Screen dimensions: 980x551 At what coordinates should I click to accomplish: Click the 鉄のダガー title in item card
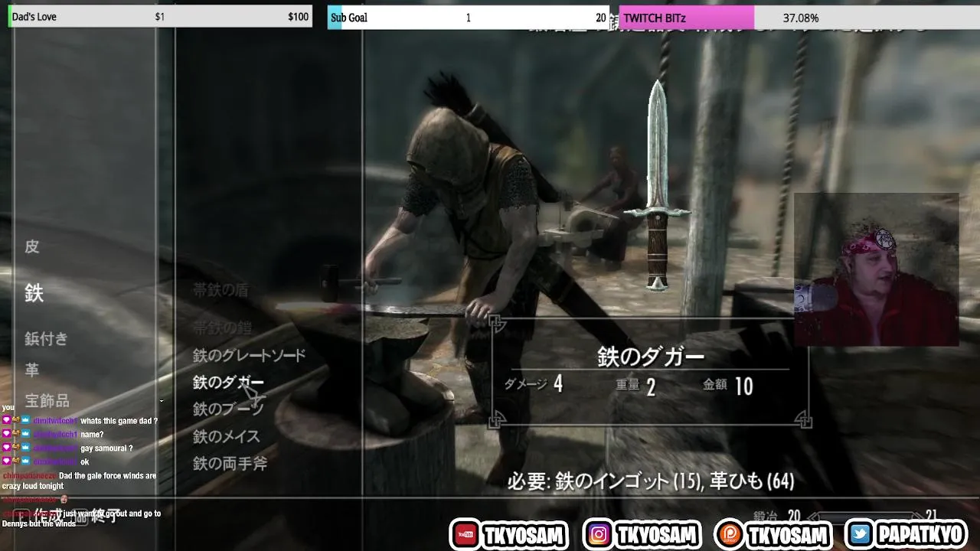coord(650,357)
